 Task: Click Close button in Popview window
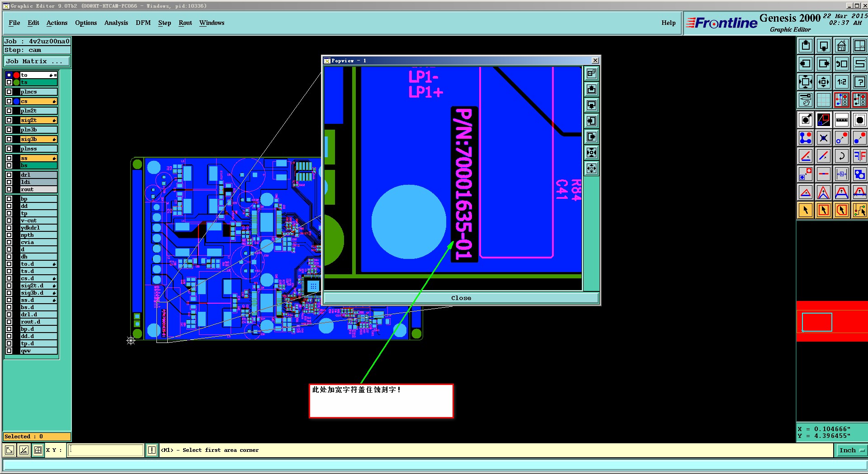click(461, 298)
